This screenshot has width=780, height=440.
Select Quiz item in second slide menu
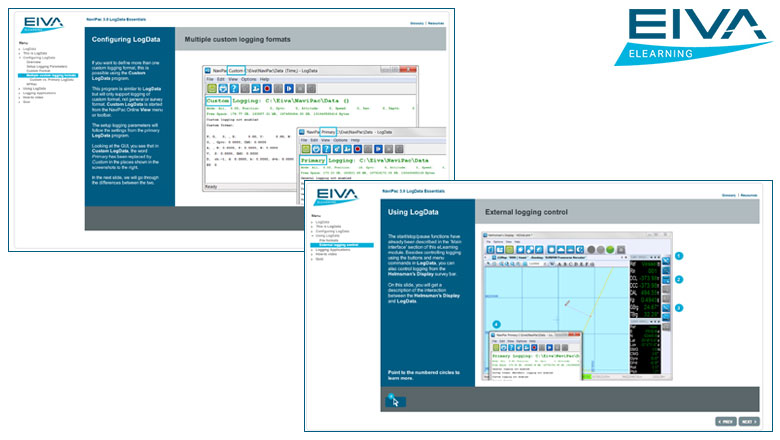point(319,259)
